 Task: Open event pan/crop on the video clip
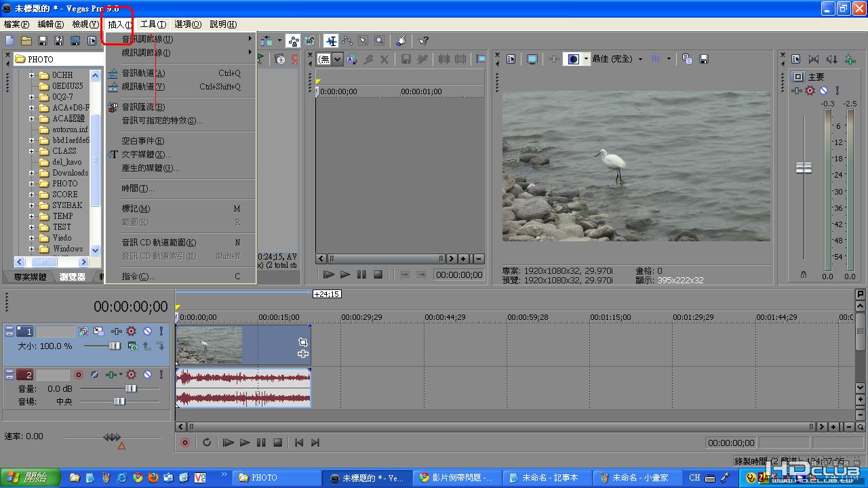(x=302, y=342)
